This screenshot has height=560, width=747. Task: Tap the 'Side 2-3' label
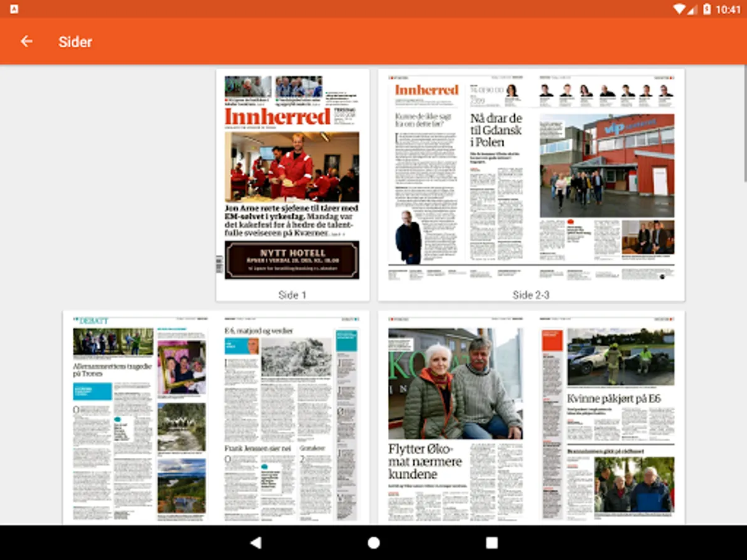(x=531, y=295)
